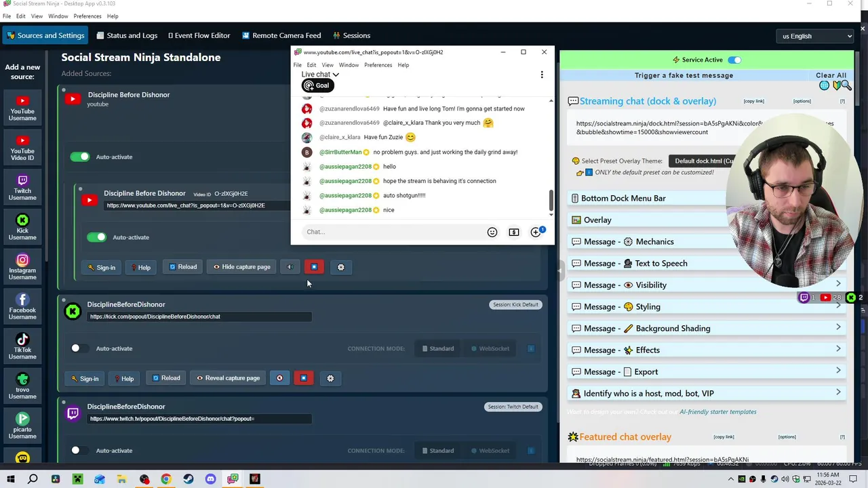
Task: Open the Live chat view dropdown
Action: pyautogui.click(x=319, y=75)
